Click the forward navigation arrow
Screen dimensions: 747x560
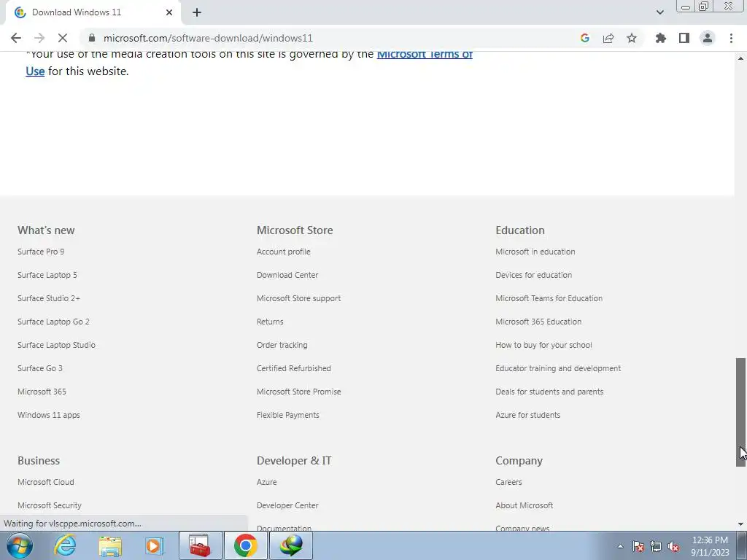click(39, 38)
